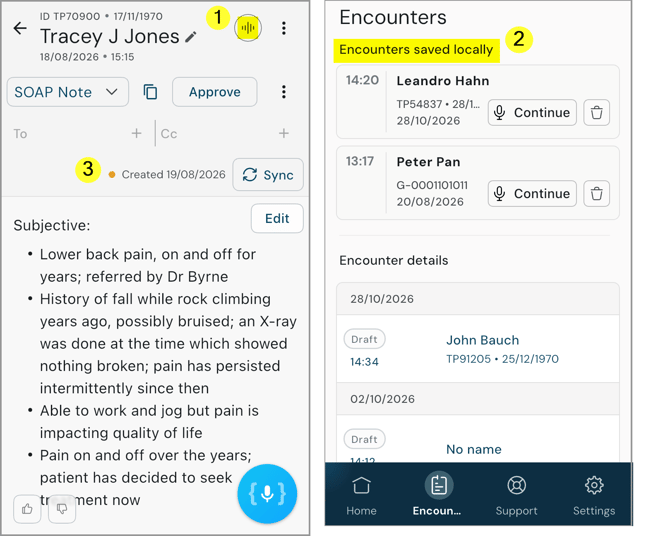670x536 pixels.
Task: Open the Settings tab
Action: (x=594, y=495)
